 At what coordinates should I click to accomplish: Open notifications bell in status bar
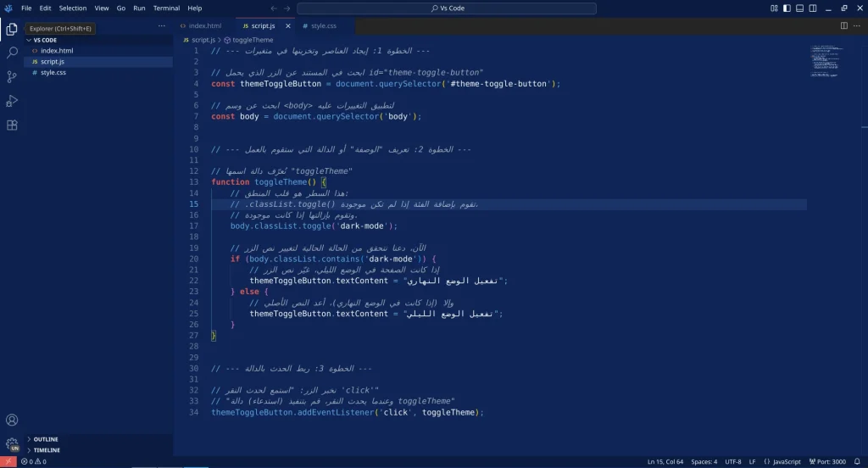point(857,461)
